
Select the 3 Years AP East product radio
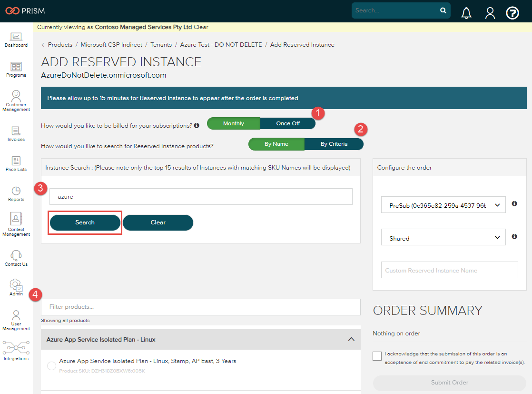pos(52,365)
